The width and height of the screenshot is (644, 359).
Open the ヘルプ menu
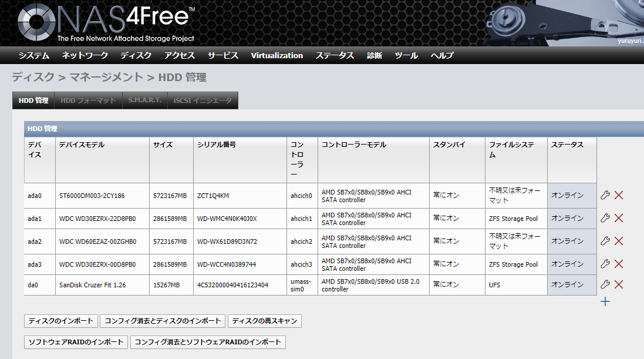coord(442,55)
